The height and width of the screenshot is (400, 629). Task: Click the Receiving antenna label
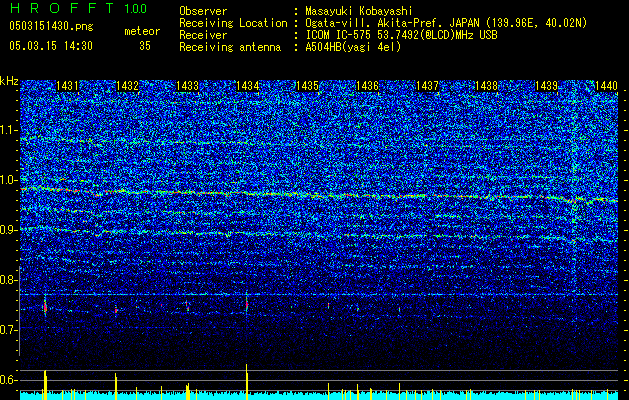point(230,47)
